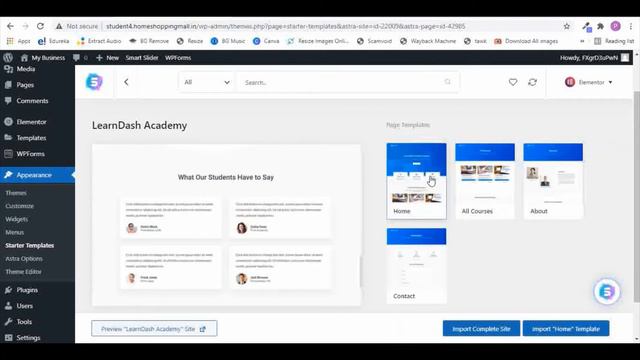Open the floating Starter Templates assistant icon
This screenshot has height=360, width=640.
point(607,291)
